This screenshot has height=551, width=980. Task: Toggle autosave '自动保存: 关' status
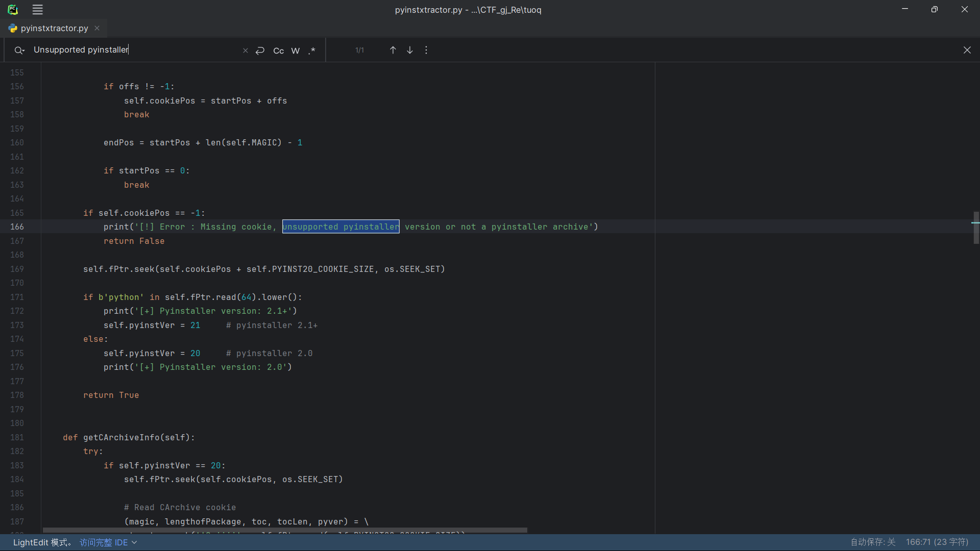click(873, 542)
